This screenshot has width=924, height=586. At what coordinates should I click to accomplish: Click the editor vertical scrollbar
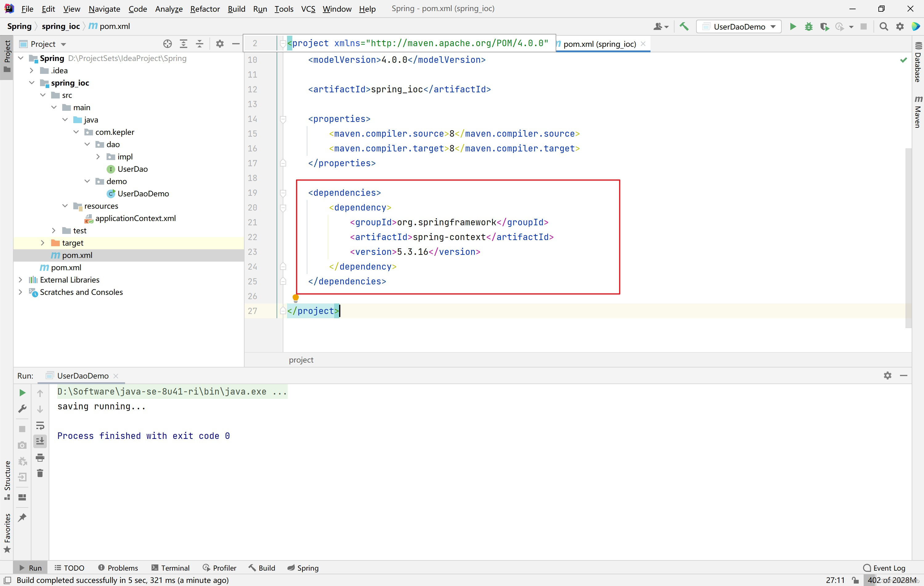[908, 238]
